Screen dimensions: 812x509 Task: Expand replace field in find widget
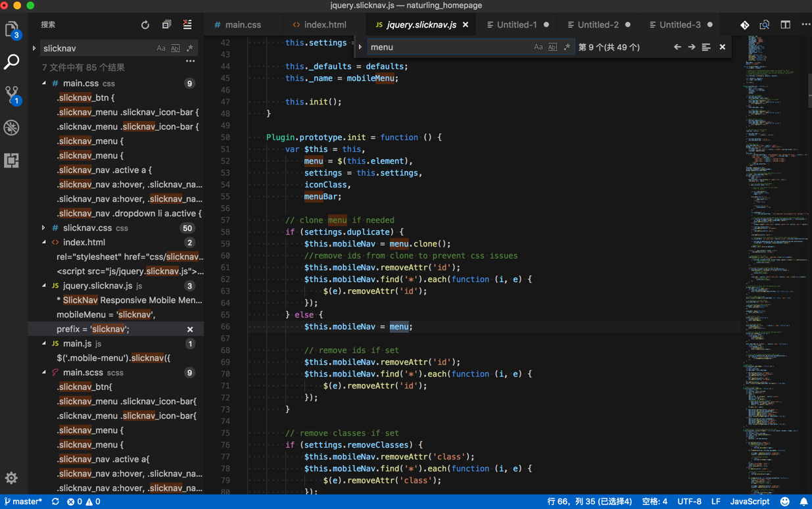pos(360,47)
